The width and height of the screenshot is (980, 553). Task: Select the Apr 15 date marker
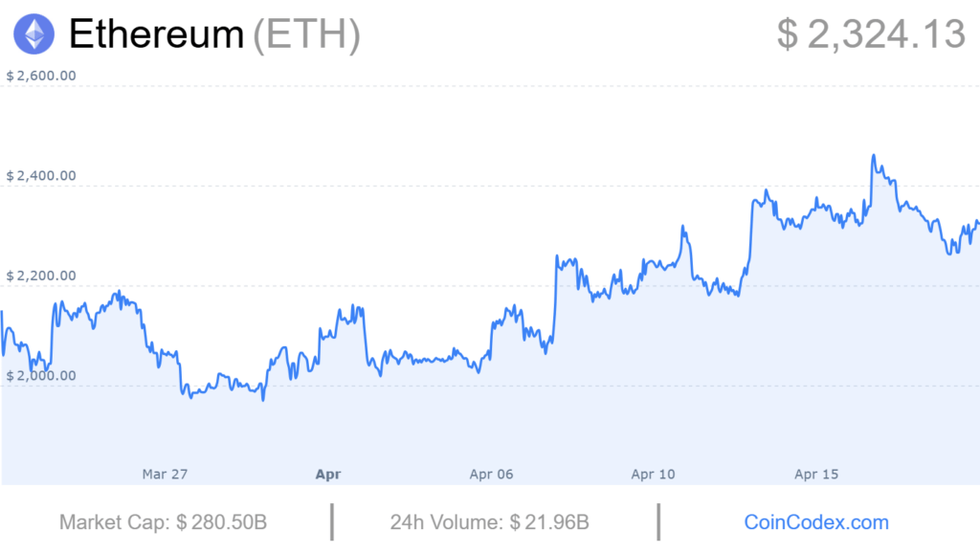coord(817,474)
